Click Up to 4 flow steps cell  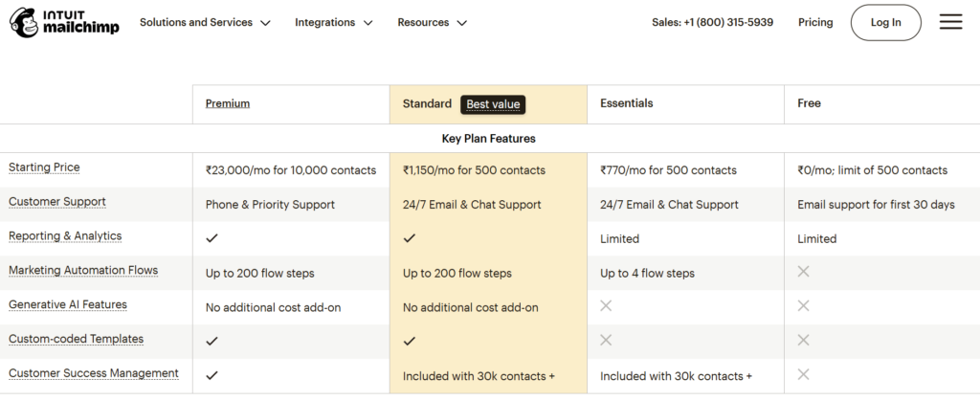click(648, 274)
